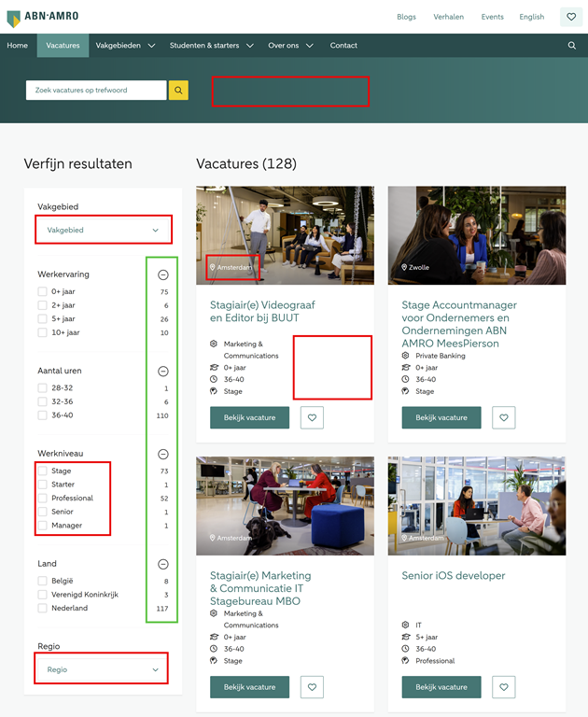Open the search icon in navigation bar
This screenshot has height=717, width=588.
(572, 46)
